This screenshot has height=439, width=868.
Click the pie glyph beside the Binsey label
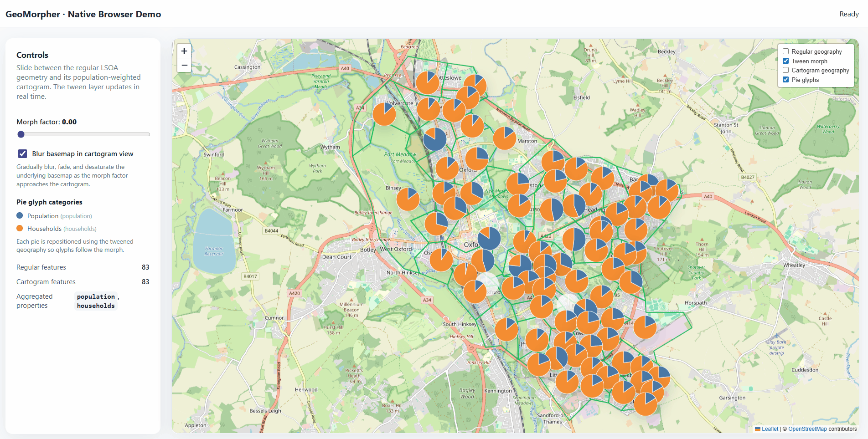point(408,199)
